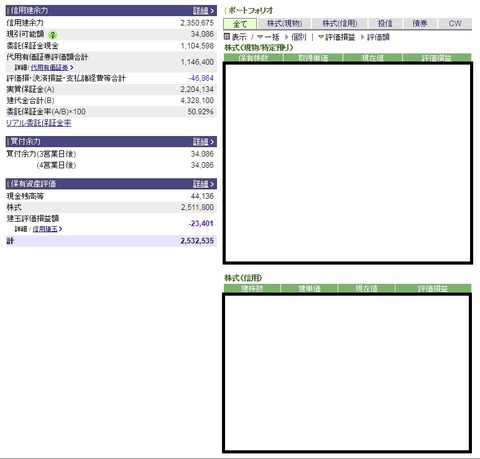
Task: Open the リアル委託保証金率 link
Action: 39,123
